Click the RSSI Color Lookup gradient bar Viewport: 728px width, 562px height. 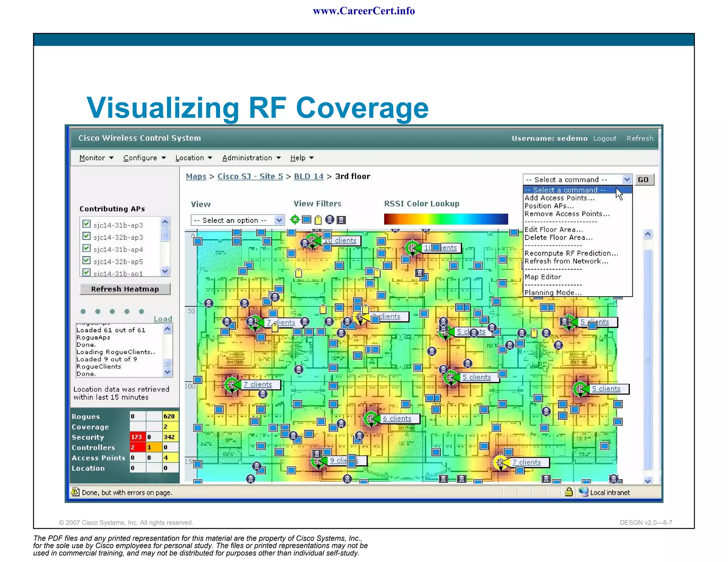pyautogui.click(x=446, y=219)
